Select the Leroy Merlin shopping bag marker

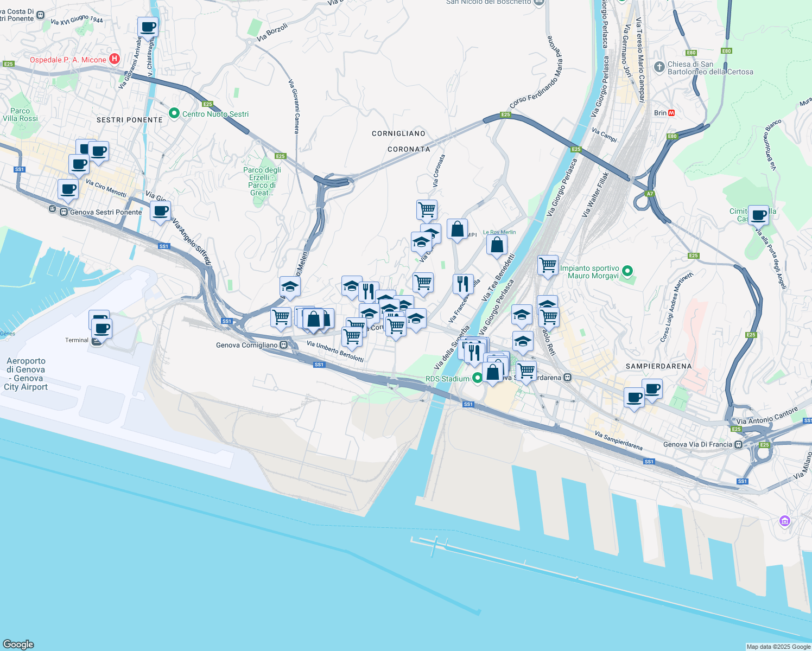(497, 245)
